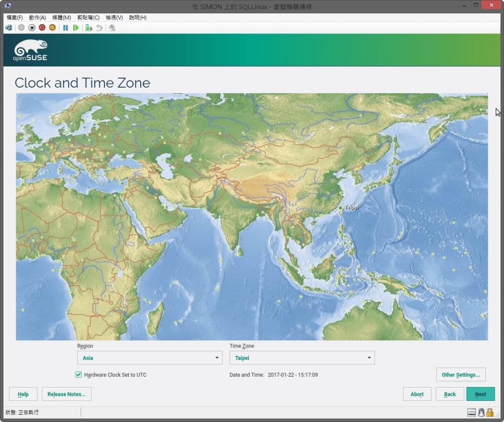Create a checkpoint with the snapshot icon
Image resolution: width=504 pixels, height=422 pixels.
[89, 28]
